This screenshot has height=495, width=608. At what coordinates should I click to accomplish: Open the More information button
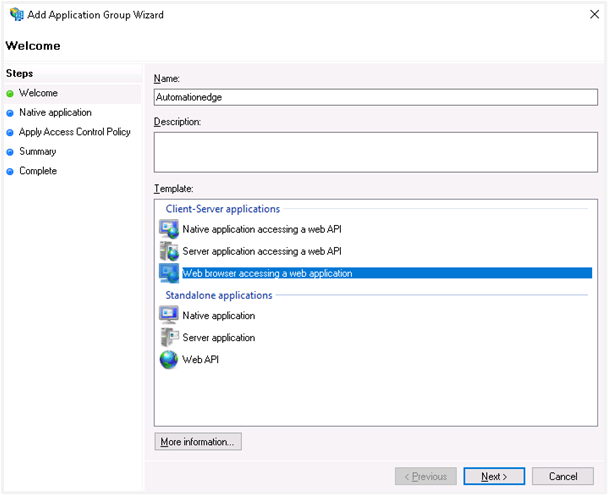198,441
